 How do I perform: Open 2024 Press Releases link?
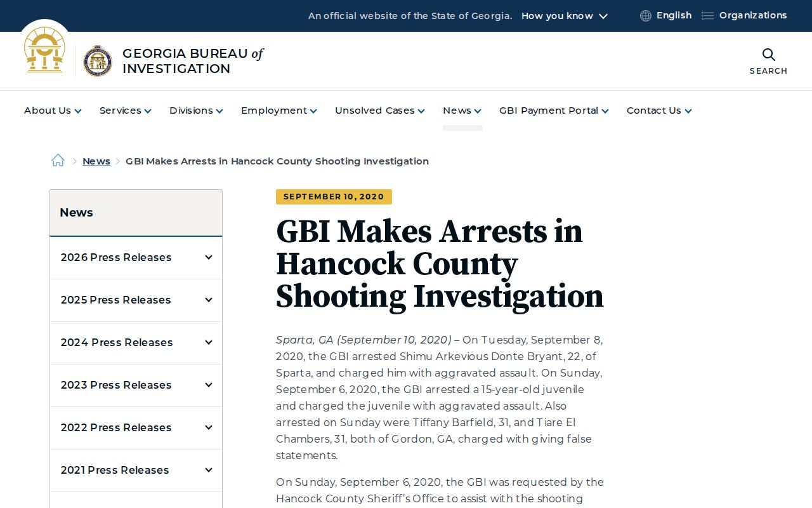pyautogui.click(x=117, y=342)
